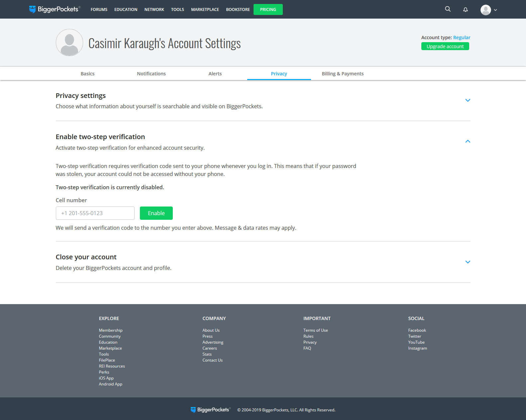
Task: Select the Privacy tab
Action: pos(279,74)
